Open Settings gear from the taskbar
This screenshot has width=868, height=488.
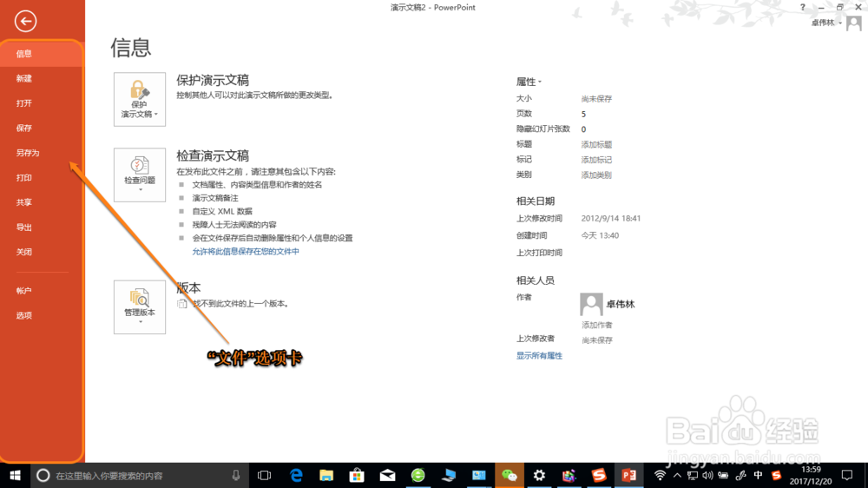[x=539, y=475]
